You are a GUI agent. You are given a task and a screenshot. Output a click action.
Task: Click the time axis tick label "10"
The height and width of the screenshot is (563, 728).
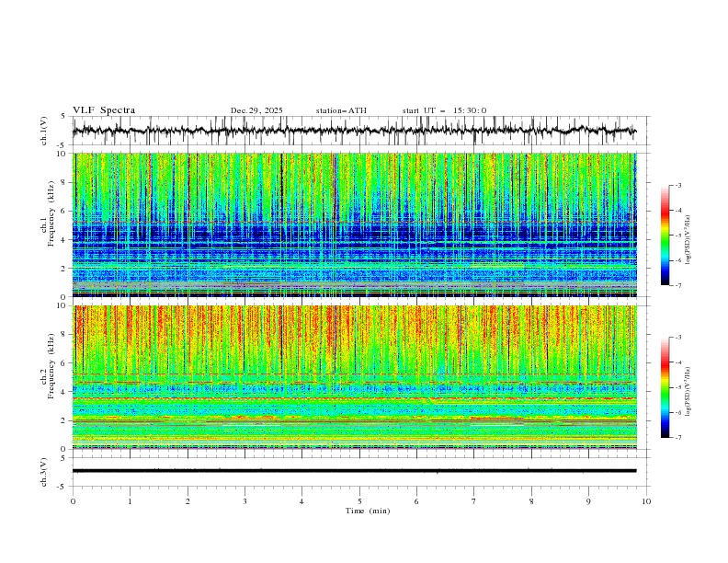[646, 501]
